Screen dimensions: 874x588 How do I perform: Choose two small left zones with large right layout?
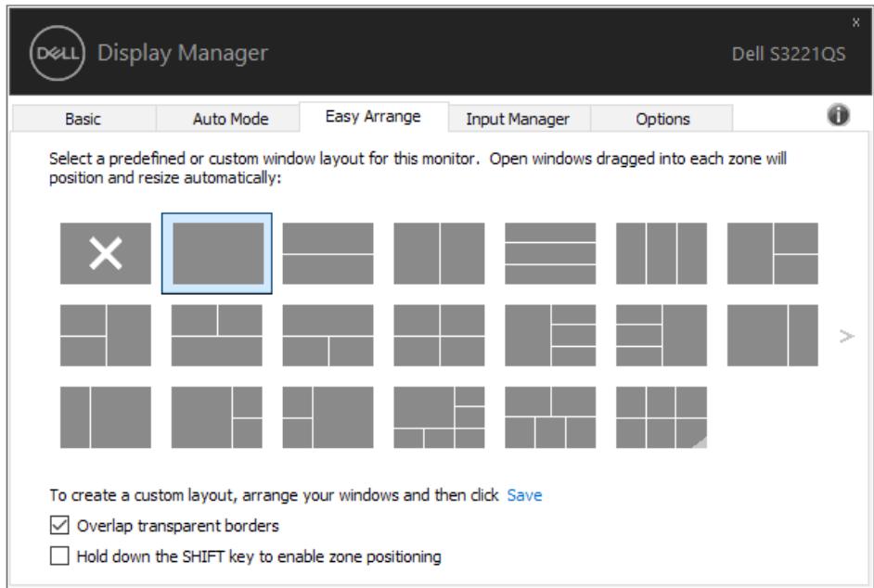pyautogui.click(x=328, y=417)
